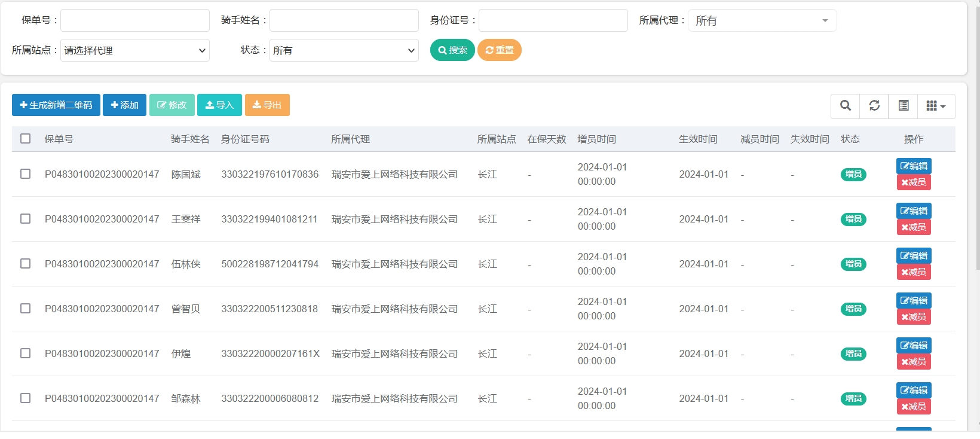Focus the 保单号 input field

(135, 20)
